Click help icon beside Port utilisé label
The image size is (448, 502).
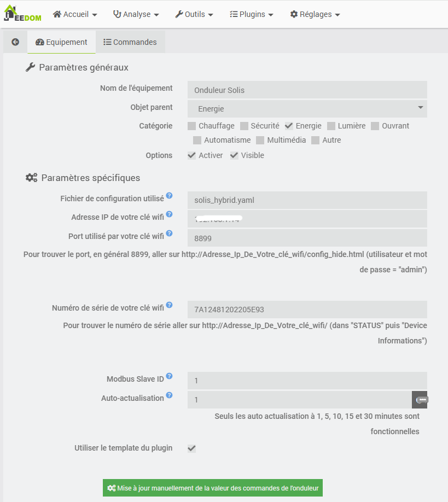[170, 234]
